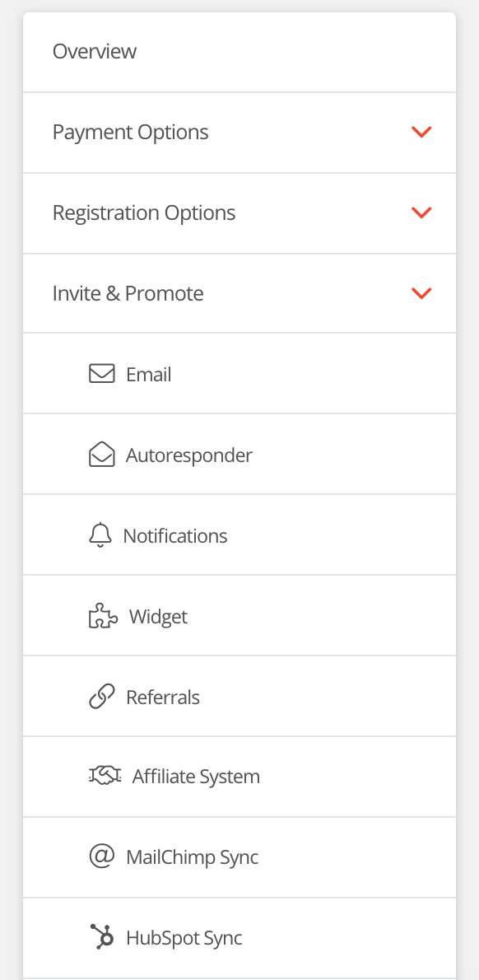Open the Widget text link
The image size is (479, 980).
coord(158,617)
